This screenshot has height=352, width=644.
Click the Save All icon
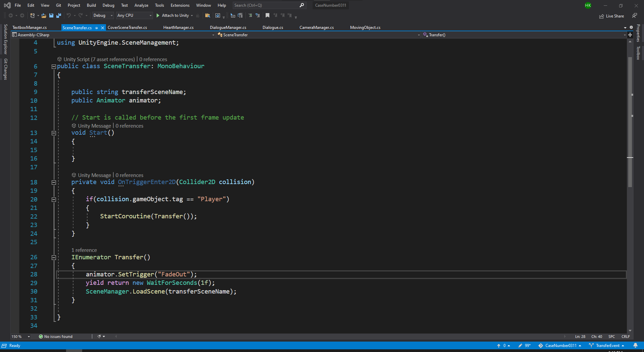pyautogui.click(x=59, y=15)
